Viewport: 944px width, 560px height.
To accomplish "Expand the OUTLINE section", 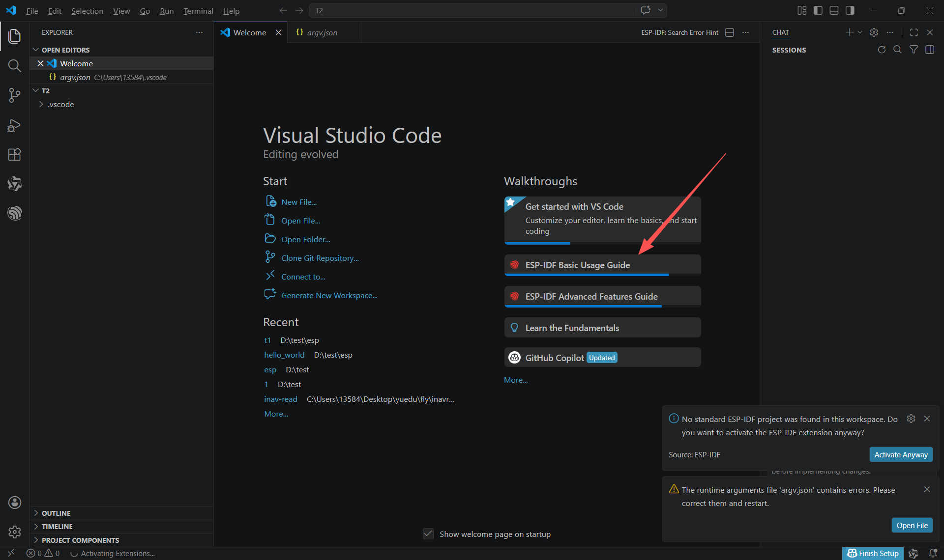I will (x=56, y=513).
